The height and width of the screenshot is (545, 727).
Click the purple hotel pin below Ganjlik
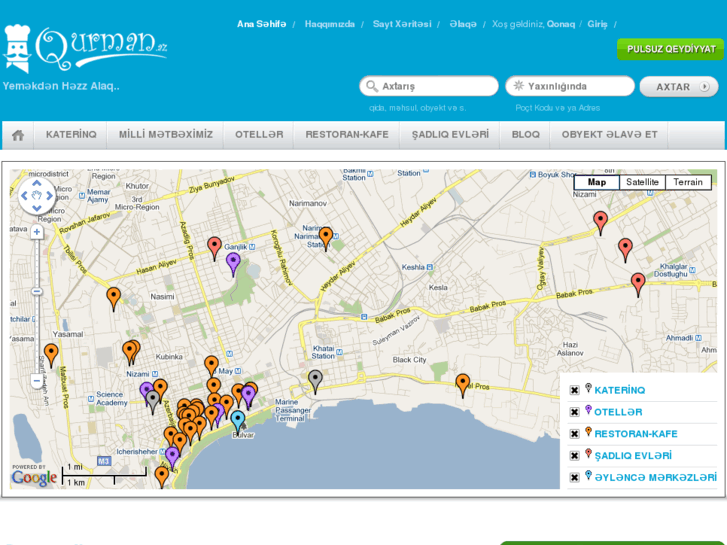(x=233, y=264)
